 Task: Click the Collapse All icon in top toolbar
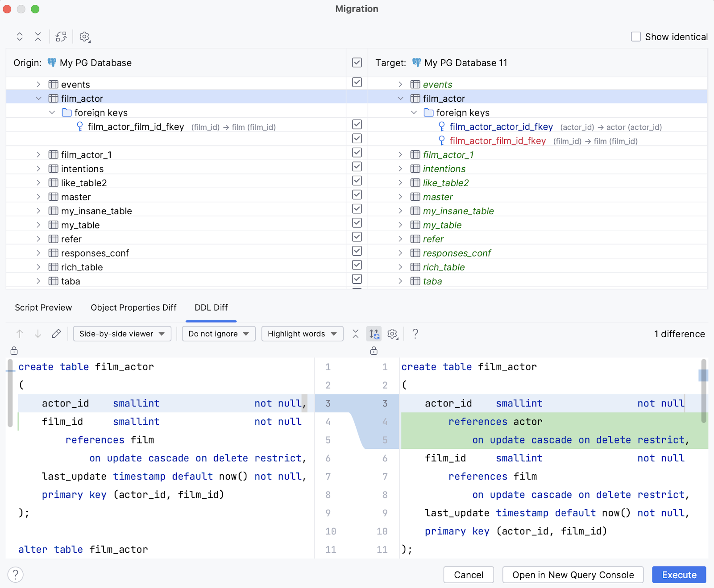coord(38,37)
